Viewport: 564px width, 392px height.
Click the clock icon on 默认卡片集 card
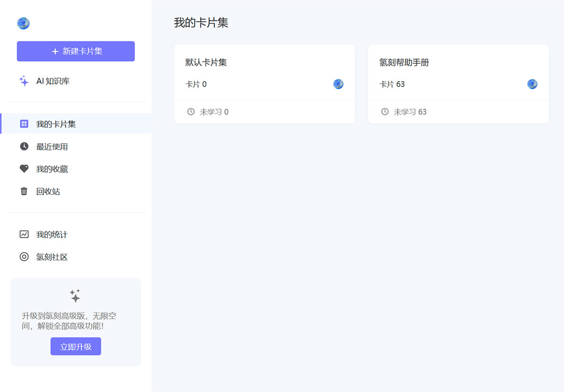pyautogui.click(x=190, y=111)
